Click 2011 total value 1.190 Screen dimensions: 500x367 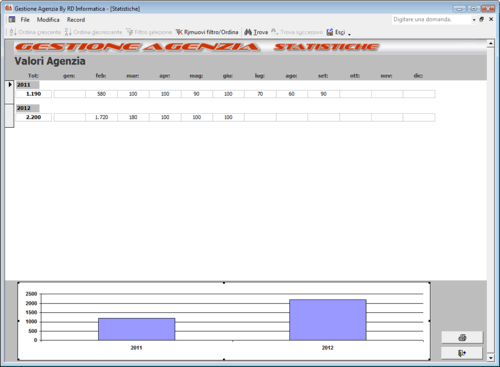click(34, 94)
